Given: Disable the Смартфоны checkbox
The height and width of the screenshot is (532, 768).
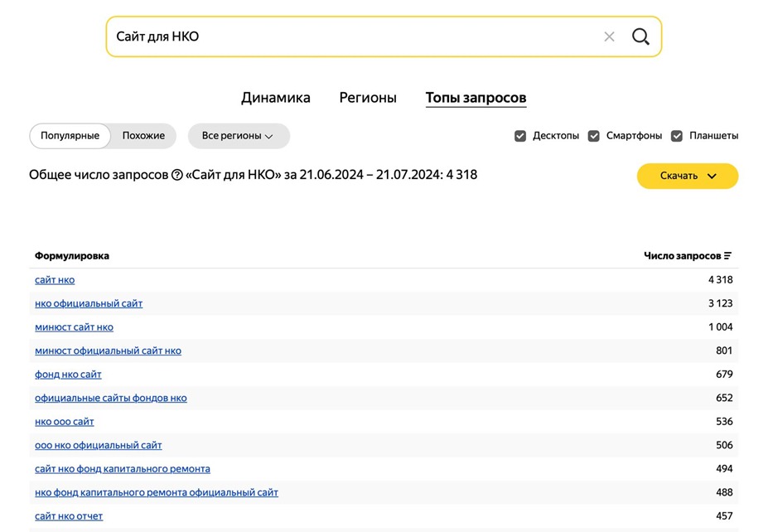Looking at the screenshot, I should [x=593, y=135].
